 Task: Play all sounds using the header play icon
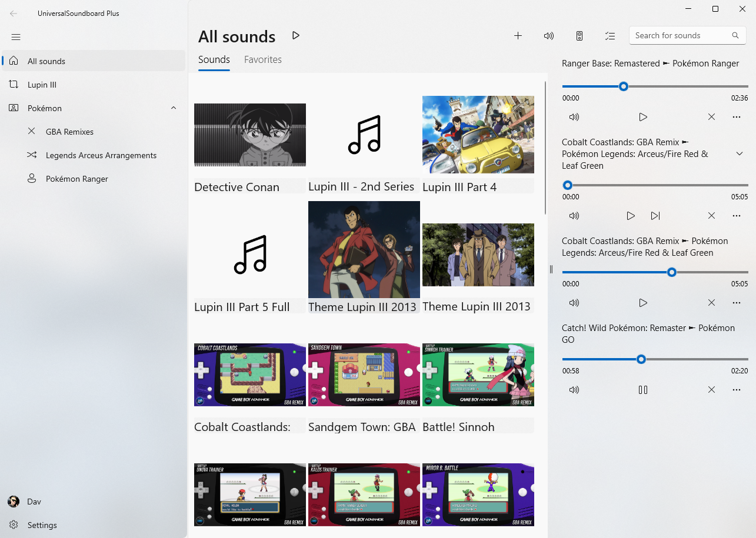pos(296,36)
